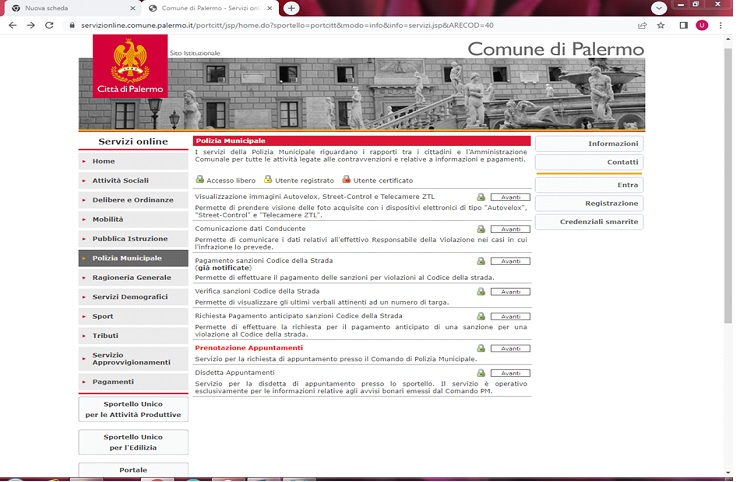Click the red Utente certificato legend lock icon
Screen dimensions: 745x482
coord(346,179)
